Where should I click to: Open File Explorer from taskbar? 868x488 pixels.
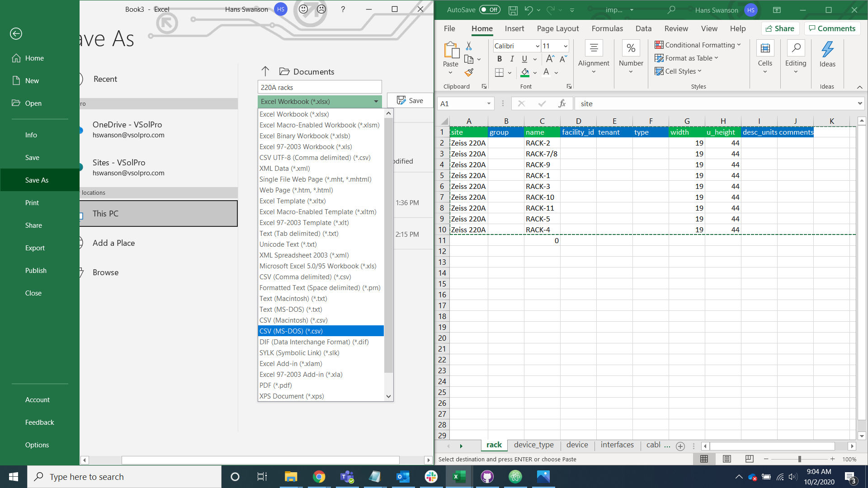tap(291, 477)
